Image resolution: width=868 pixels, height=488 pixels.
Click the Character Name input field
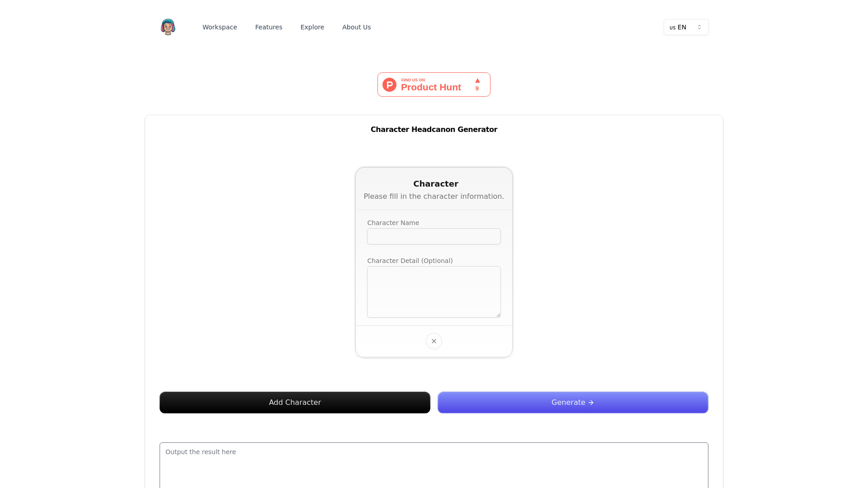(x=434, y=236)
